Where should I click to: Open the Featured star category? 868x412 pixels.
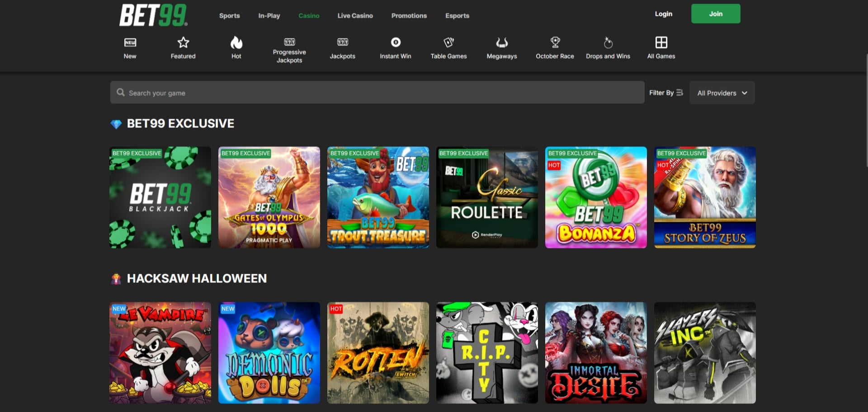(183, 42)
